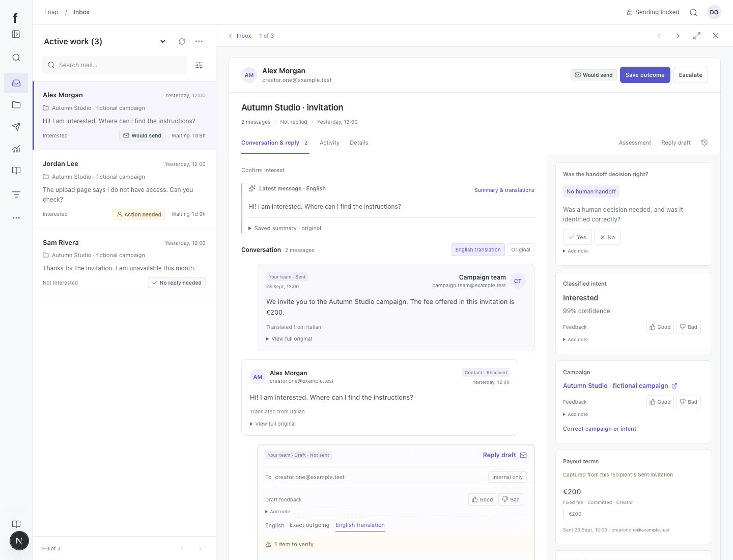Open the paper plane sending icon in left rail

16,127
